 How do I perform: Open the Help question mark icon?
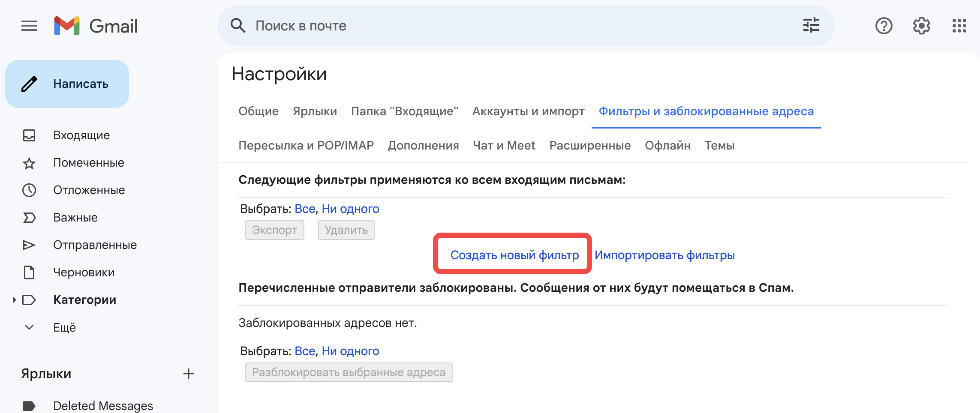(x=884, y=26)
